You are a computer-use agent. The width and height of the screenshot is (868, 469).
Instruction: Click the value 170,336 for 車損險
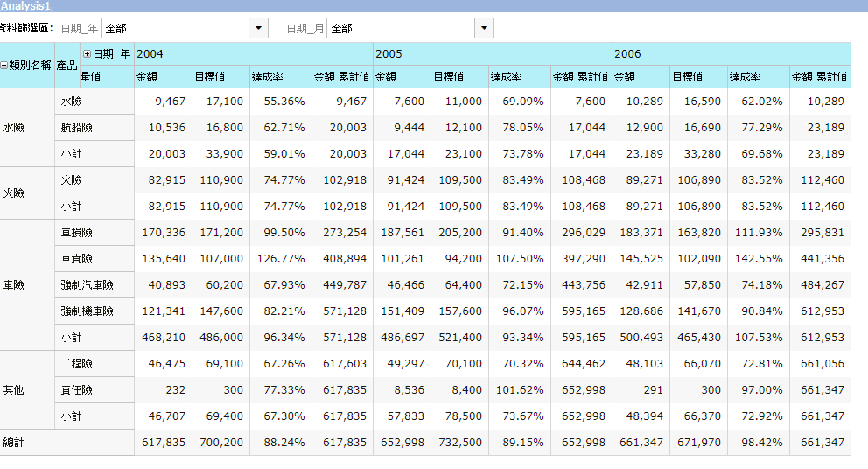click(x=164, y=233)
